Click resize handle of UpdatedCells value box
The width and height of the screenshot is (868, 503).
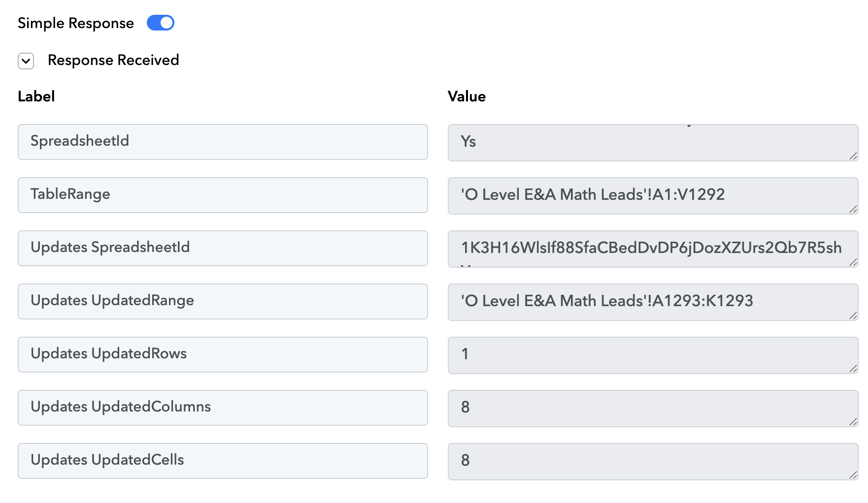point(853,475)
